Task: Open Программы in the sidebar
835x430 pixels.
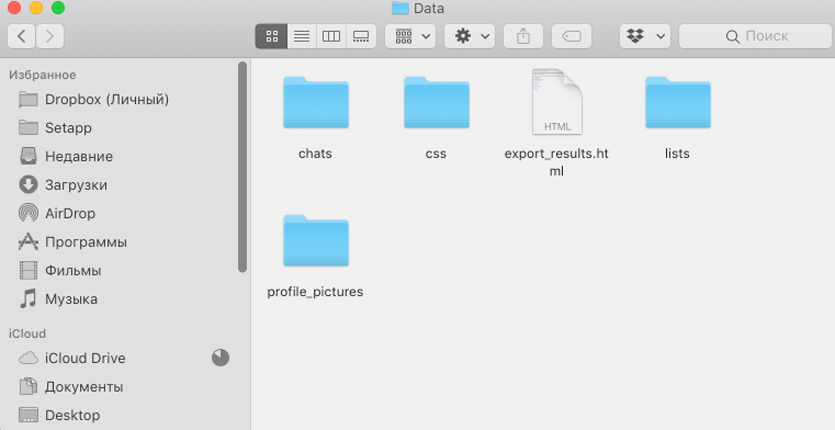Action: [x=124, y=242]
